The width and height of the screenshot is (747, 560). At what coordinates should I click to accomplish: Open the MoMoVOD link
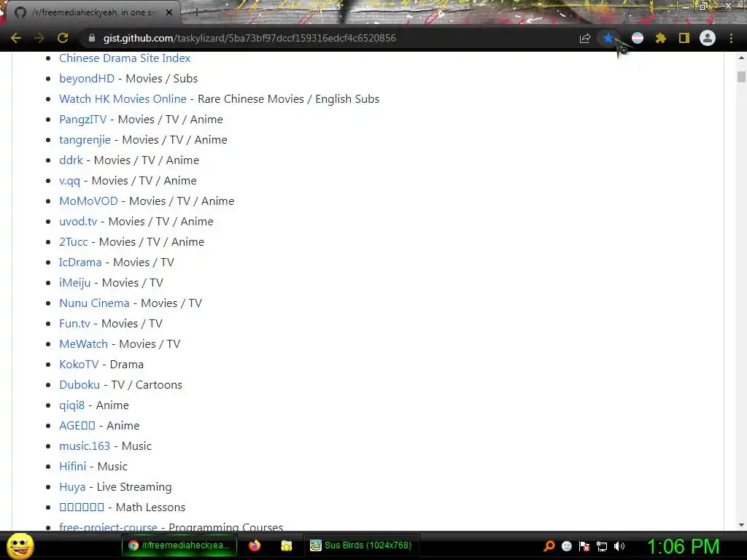click(88, 201)
